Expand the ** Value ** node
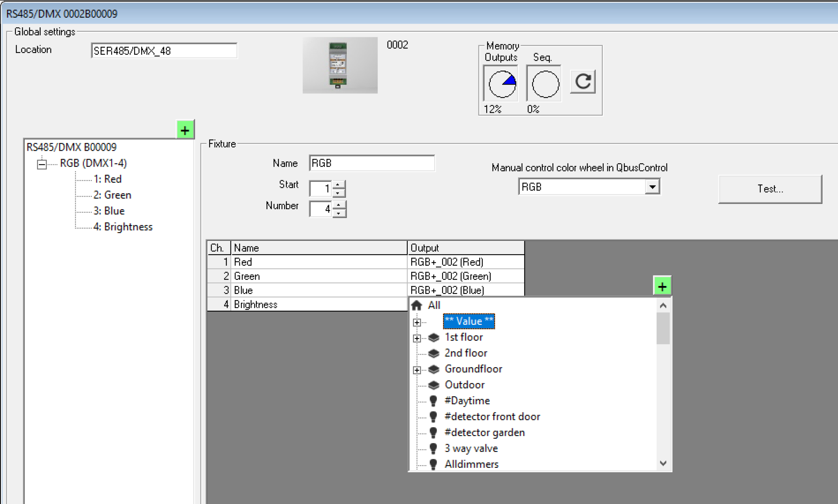 pyautogui.click(x=417, y=322)
